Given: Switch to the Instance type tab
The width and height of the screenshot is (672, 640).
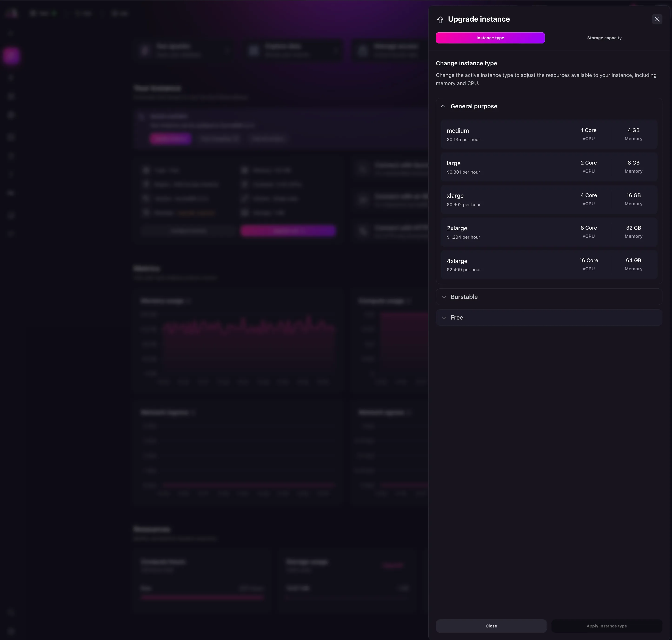Looking at the screenshot, I should [490, 38].
